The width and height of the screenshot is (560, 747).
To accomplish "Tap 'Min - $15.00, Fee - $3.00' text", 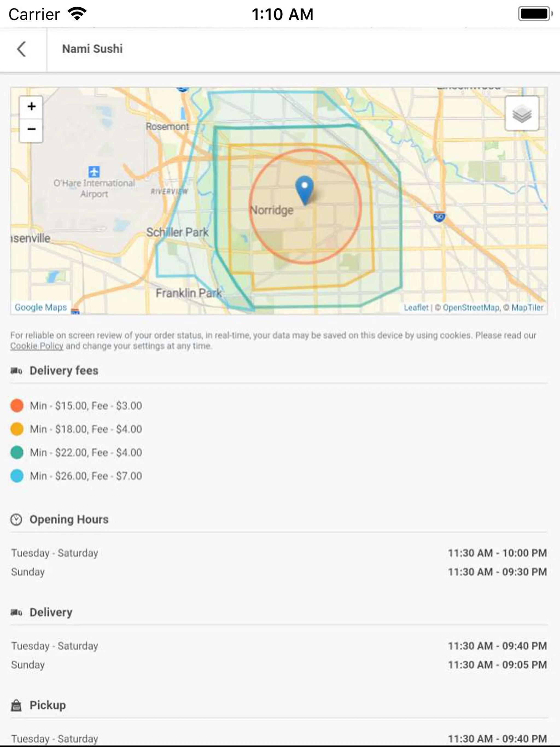I will pos(86,405).
